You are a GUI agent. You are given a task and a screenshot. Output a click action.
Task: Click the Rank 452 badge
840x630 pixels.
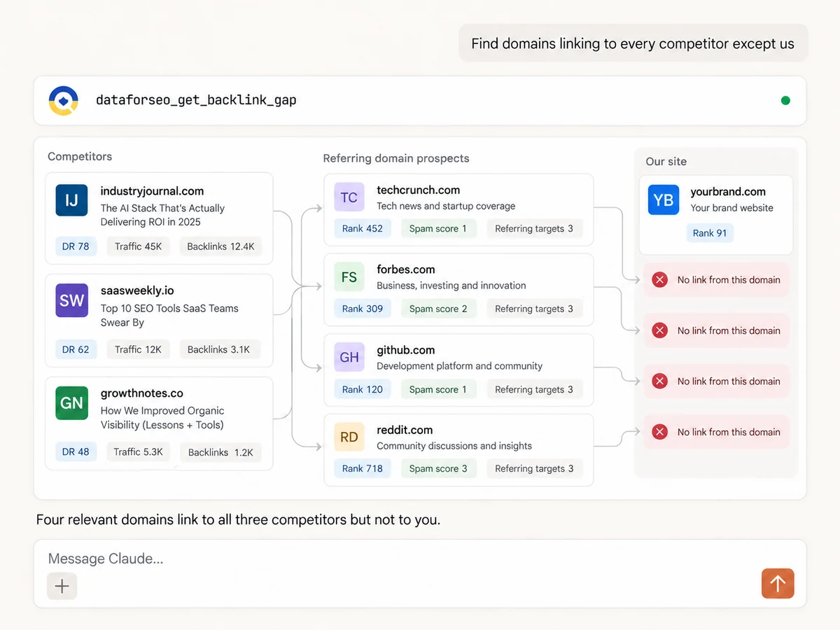[363, 228]
